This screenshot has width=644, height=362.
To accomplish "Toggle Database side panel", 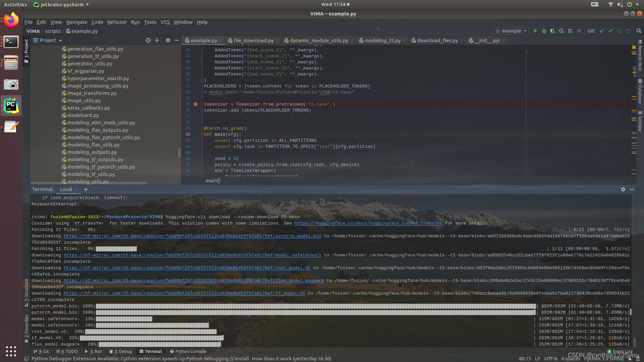I will pyautogui.click(x=640, y=91).
